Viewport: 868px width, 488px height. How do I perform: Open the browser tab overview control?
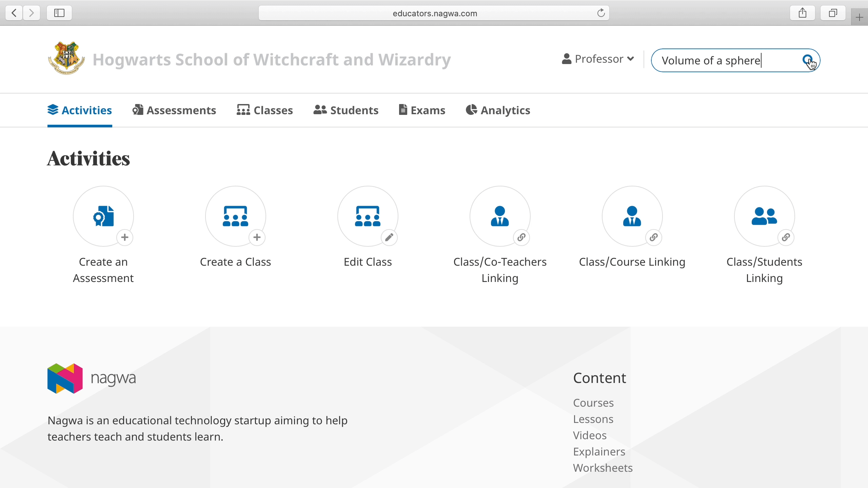(832, 13)
